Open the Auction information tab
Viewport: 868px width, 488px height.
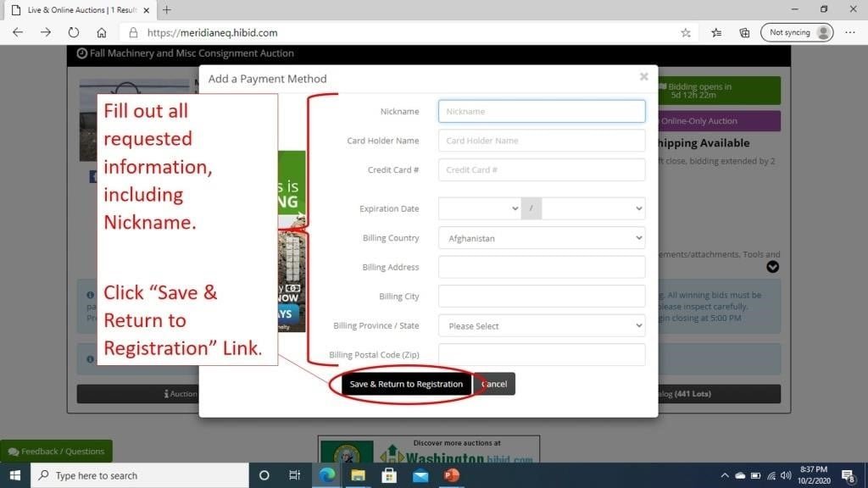(x=138, y=394)
